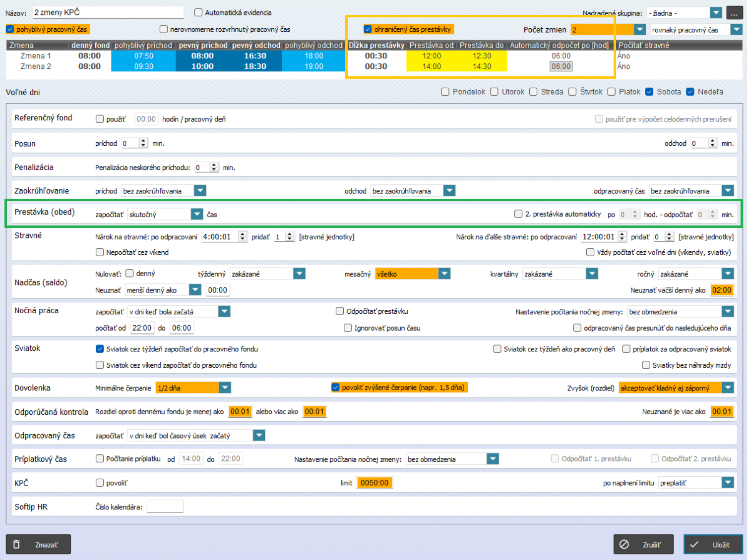Click the stepper for Nárok na stravné time
Image resolution: width=747 pixels, height=560 pixels.
tap(243, 237)
